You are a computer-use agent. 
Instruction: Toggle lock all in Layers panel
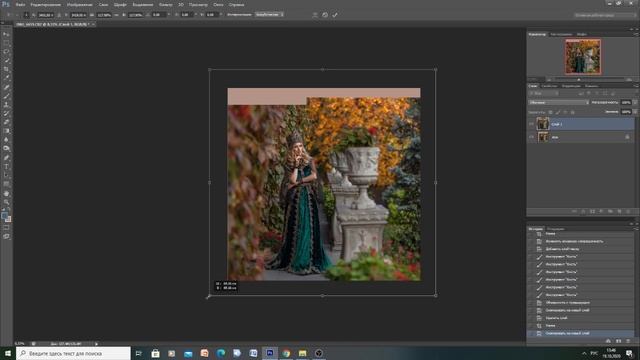point(572,112)
